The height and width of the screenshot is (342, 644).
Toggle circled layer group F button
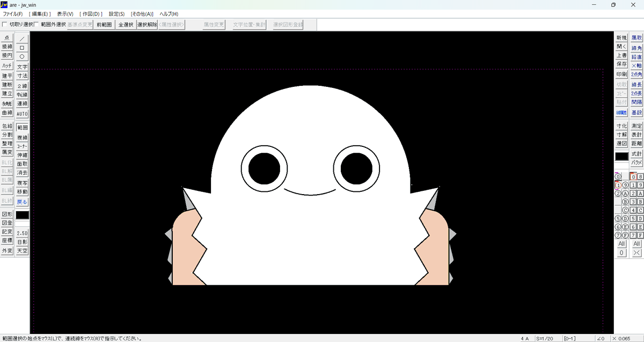tap(625, 235)
